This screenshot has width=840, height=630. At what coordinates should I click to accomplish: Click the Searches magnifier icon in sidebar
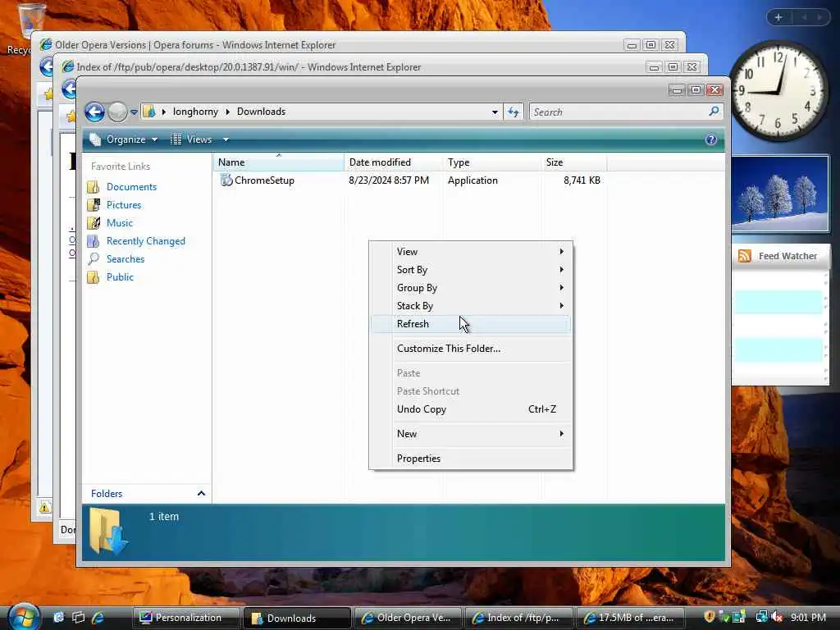(94, 258)
